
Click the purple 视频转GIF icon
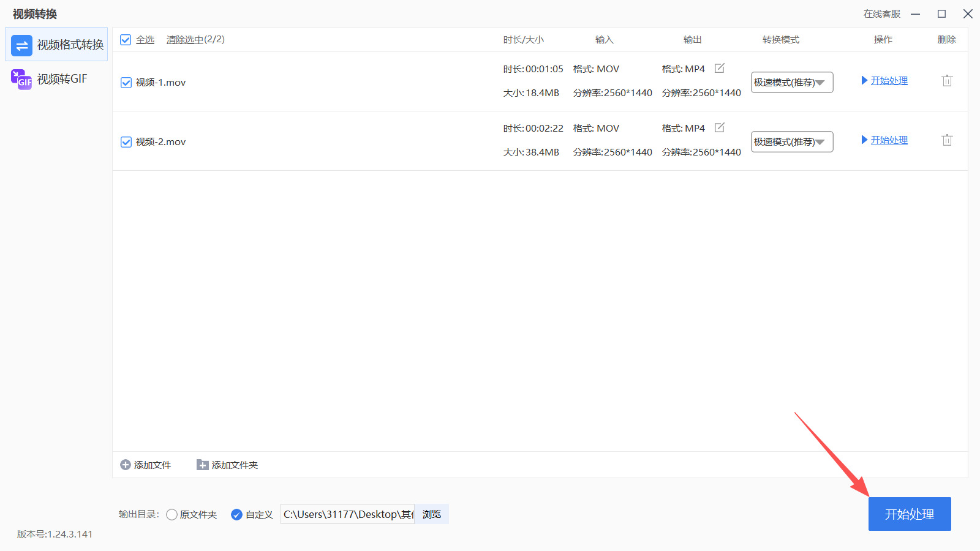(x=21, y=80)
